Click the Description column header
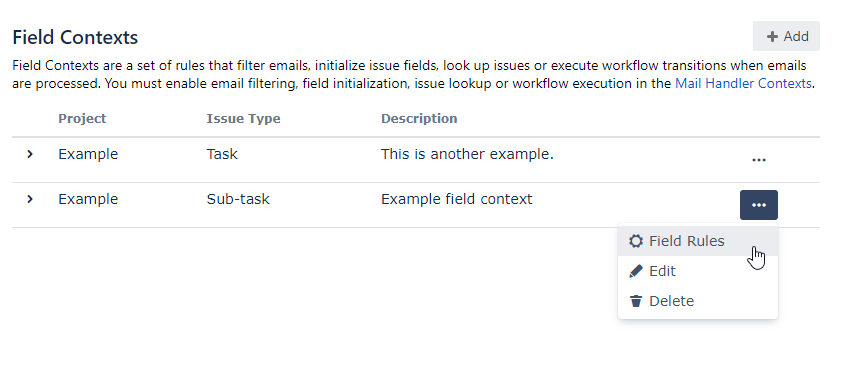846x381 pixels. point(419,119)
